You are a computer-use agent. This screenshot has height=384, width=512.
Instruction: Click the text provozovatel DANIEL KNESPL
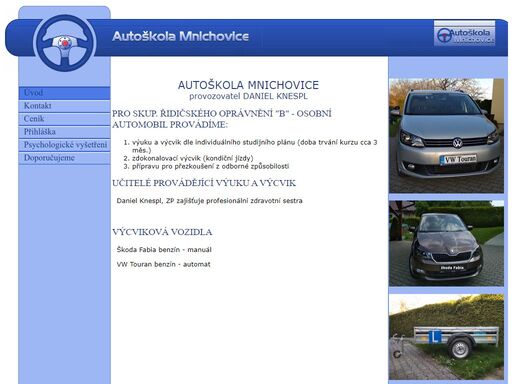coord(248,96)
